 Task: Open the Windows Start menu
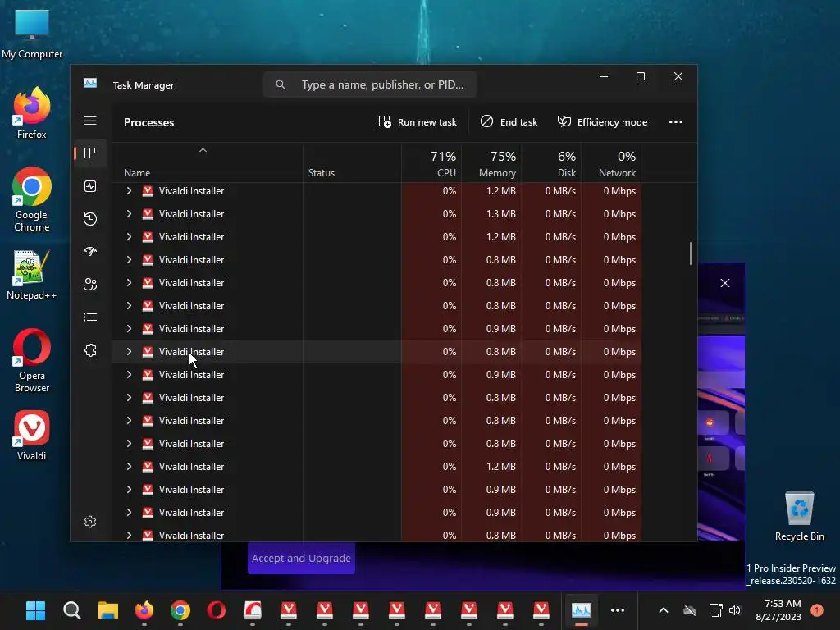[x=36, y=610]
